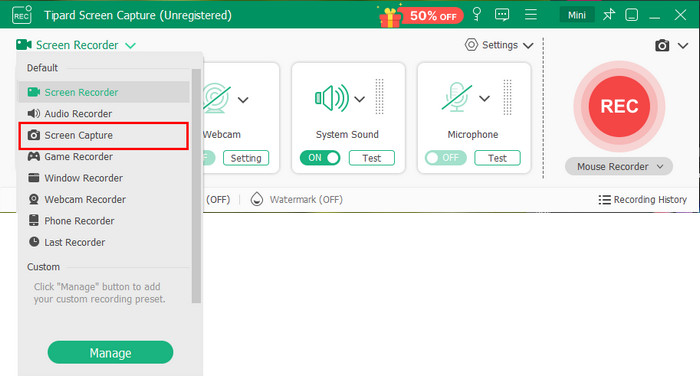Open the Mouse Recorder dropdown
The width and height of the screenshot is (700, 376).
coord(619,167)
